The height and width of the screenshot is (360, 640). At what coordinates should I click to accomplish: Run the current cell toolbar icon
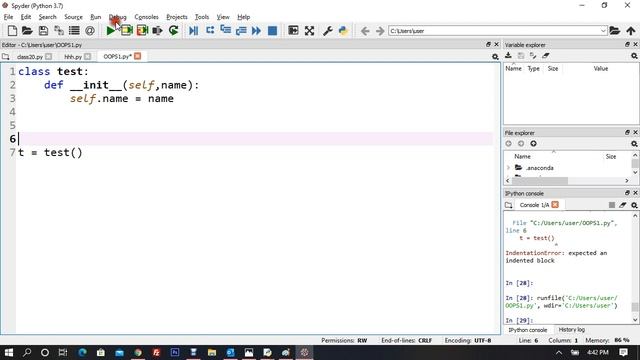click(126, 31)
